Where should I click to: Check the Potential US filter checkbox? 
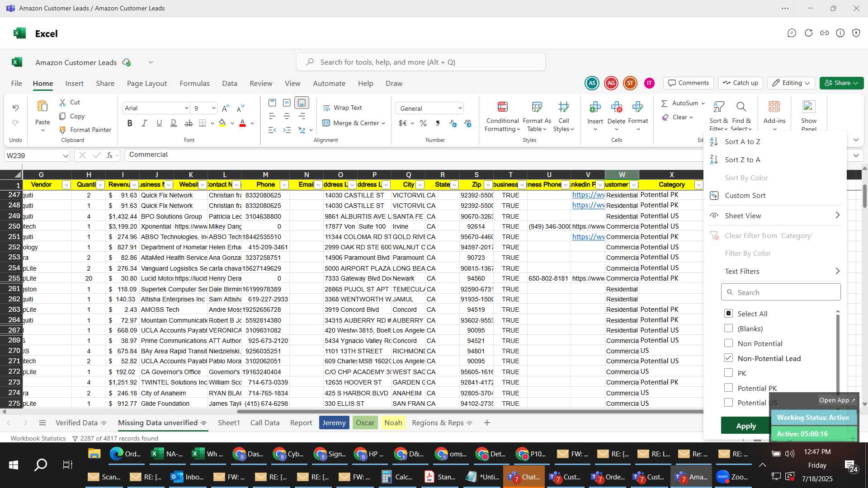[x=728, y=403]
